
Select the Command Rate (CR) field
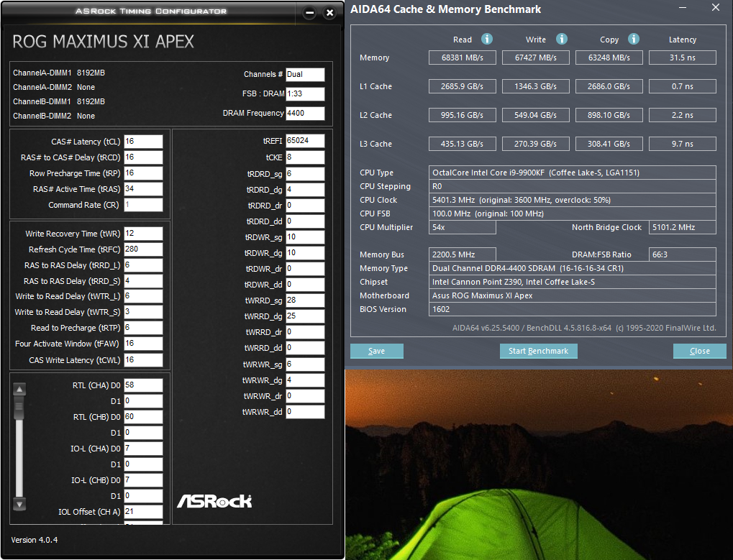(143, 205)
